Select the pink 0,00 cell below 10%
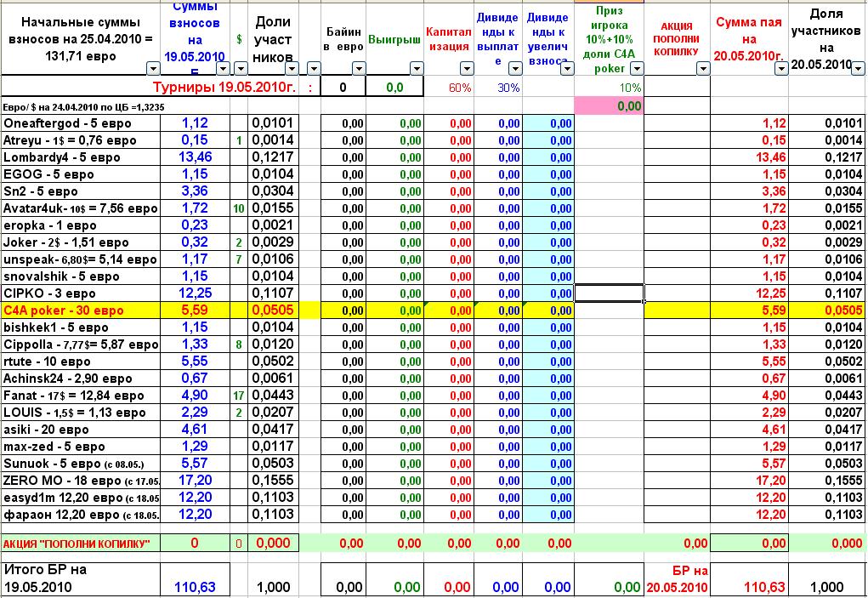Viewport: 868px width, 598px height. tap(609, 105)
